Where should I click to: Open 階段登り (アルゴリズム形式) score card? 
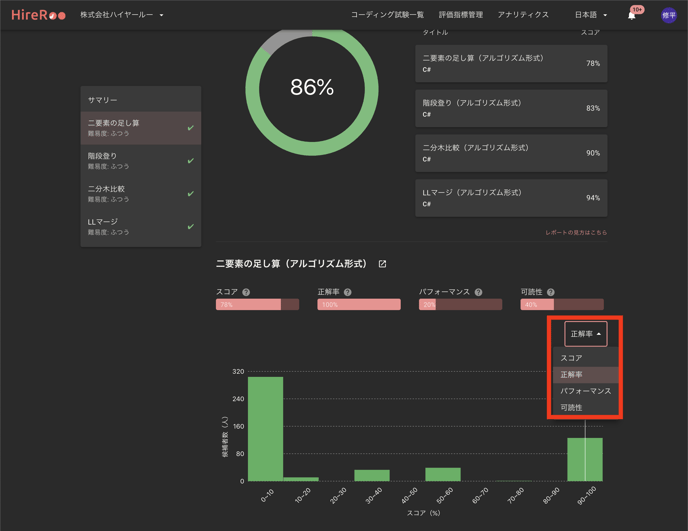[511, 108]
